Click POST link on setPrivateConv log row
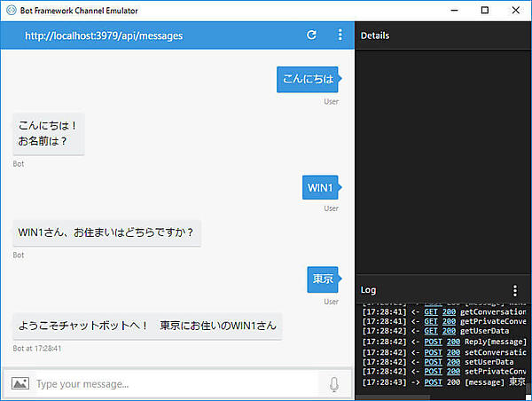This screenshot has width=532, height=401. [434, 372]
